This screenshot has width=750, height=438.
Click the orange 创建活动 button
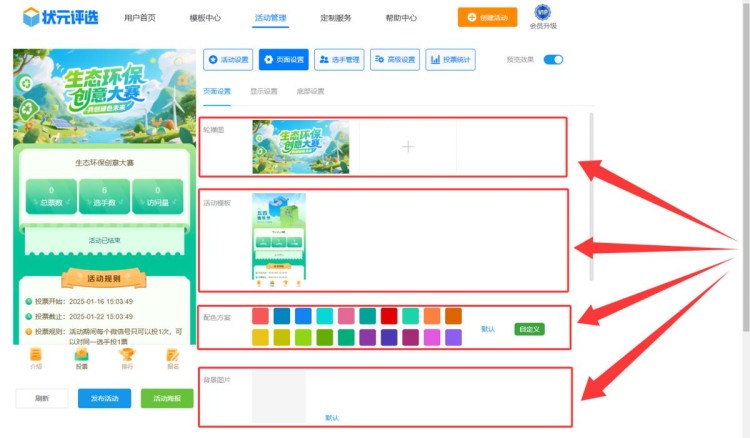(488, 17)
